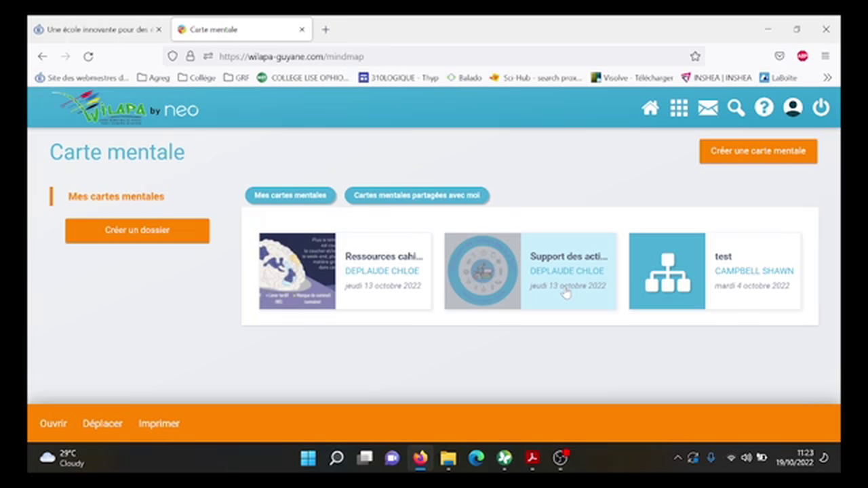Toggle the bookmark star in address bar
This screenshot has width=868, height=488.
(x=695, y=56)
